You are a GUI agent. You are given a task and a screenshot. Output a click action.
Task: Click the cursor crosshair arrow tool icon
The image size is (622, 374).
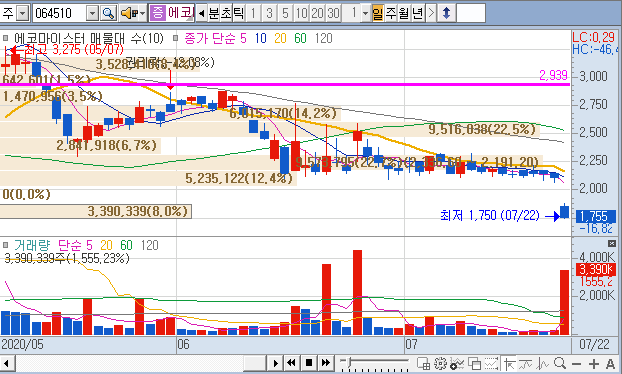(509, 363)
